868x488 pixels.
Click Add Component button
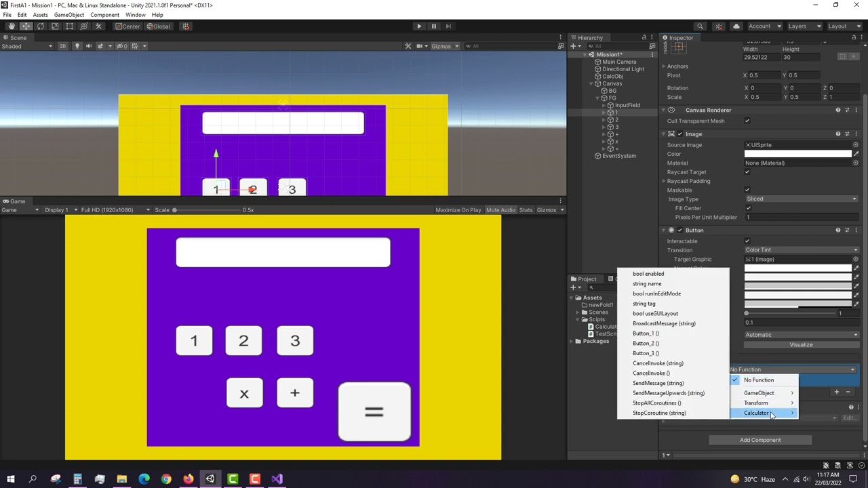click(x=760, y=441)
